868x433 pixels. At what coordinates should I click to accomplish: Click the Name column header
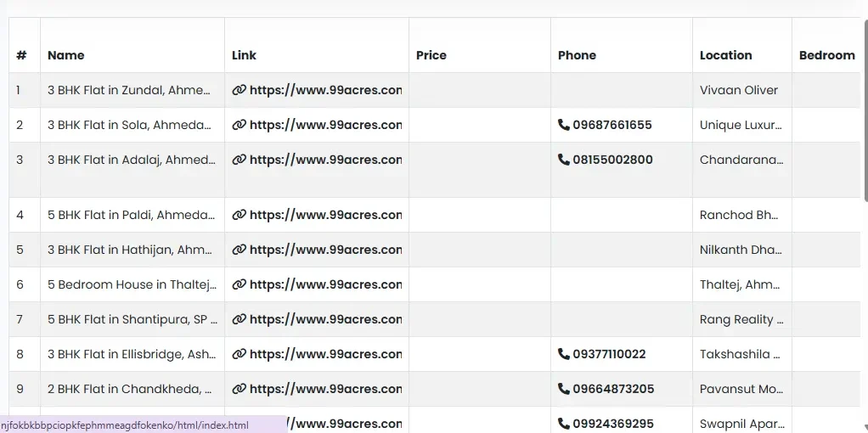click(x=66, y=55)
